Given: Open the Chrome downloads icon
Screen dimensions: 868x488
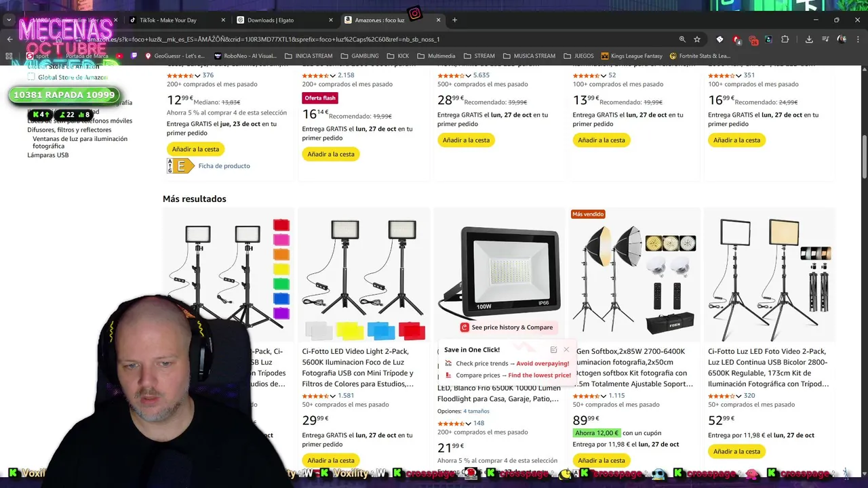Looking at the screenshot, I should coord(809,39).
